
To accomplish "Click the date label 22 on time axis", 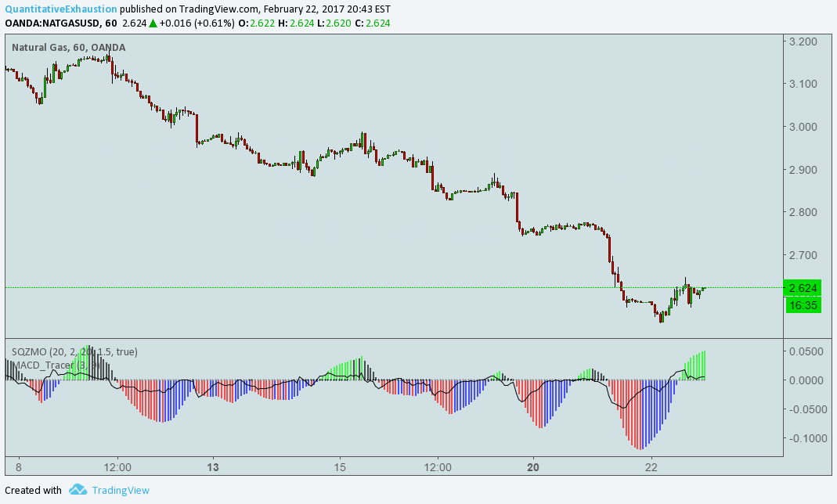I will [651, 468].
